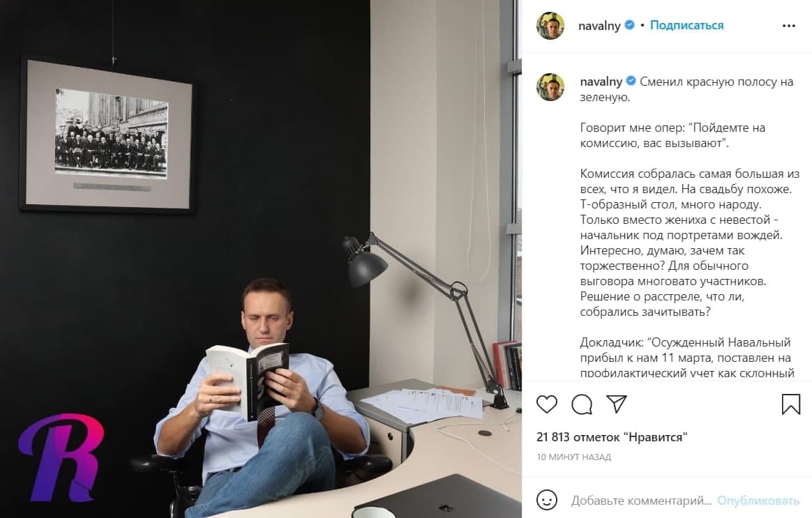Open post timestamp 10 минут назад
The height and width of the screenshot is (518, 812).
point(574,457)
